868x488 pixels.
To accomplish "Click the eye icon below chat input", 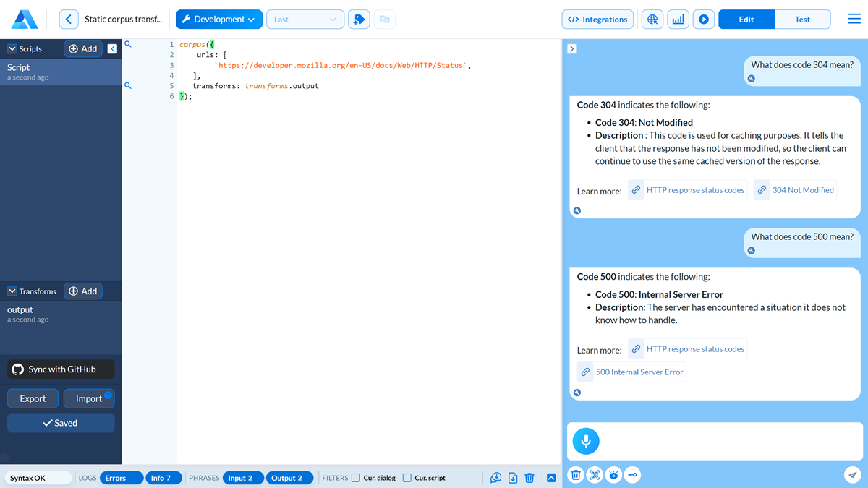I will [x=613, y=475].
